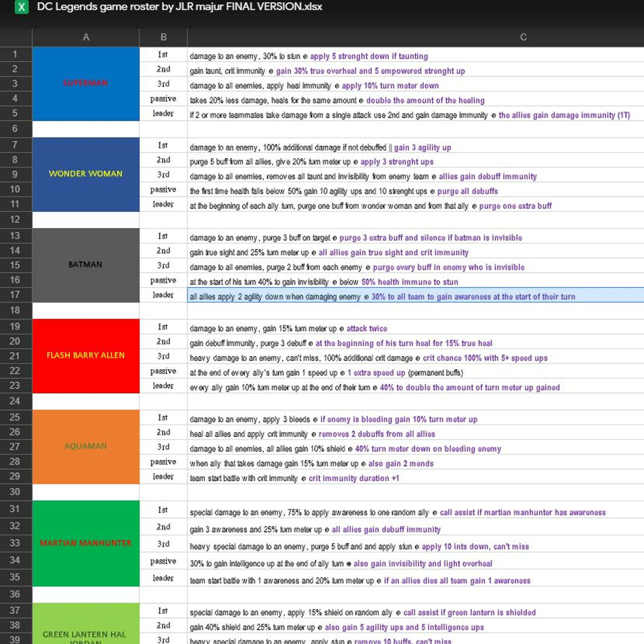Click Batman's 'leader' cell in row 17
Screen dimensions: 644x644
163,295
